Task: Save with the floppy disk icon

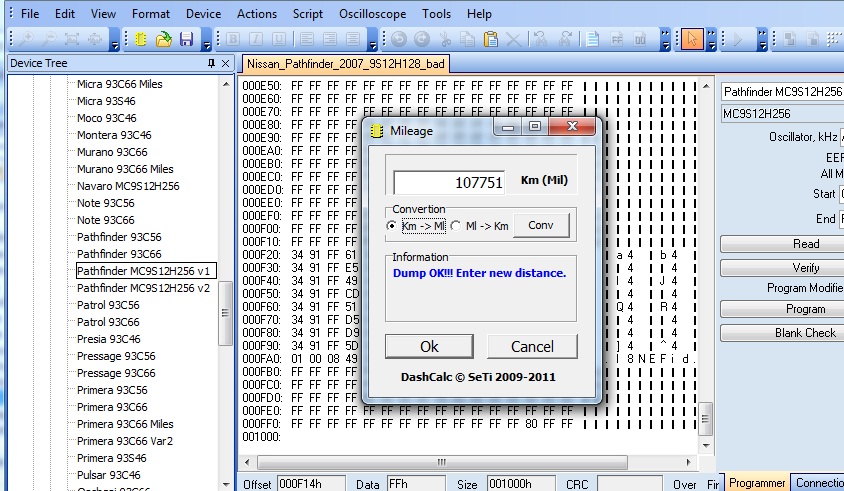Action: click(x=186, y=39)
